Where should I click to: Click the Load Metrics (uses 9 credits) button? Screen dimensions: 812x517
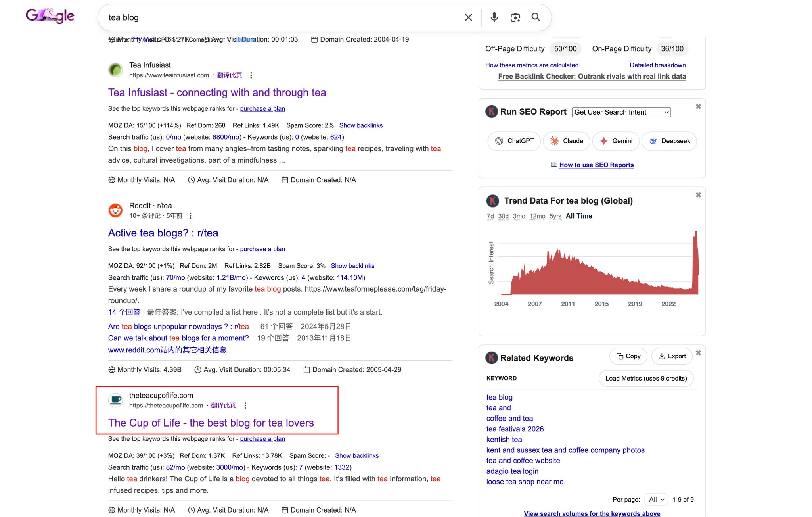click(x=646, y=378)
